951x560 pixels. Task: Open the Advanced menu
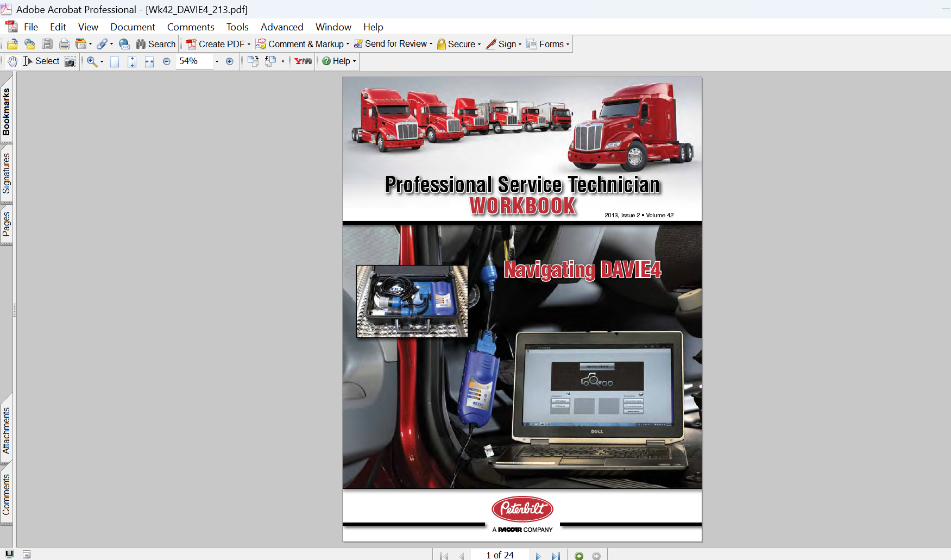pyautogui.click(x=282, y=27)
